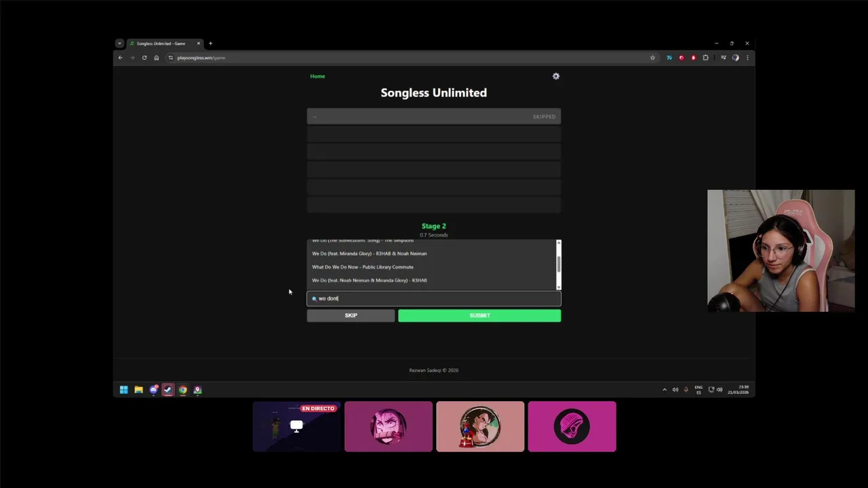
Task: Open File Explorer from the taskbar
Action: click(138, 390)
